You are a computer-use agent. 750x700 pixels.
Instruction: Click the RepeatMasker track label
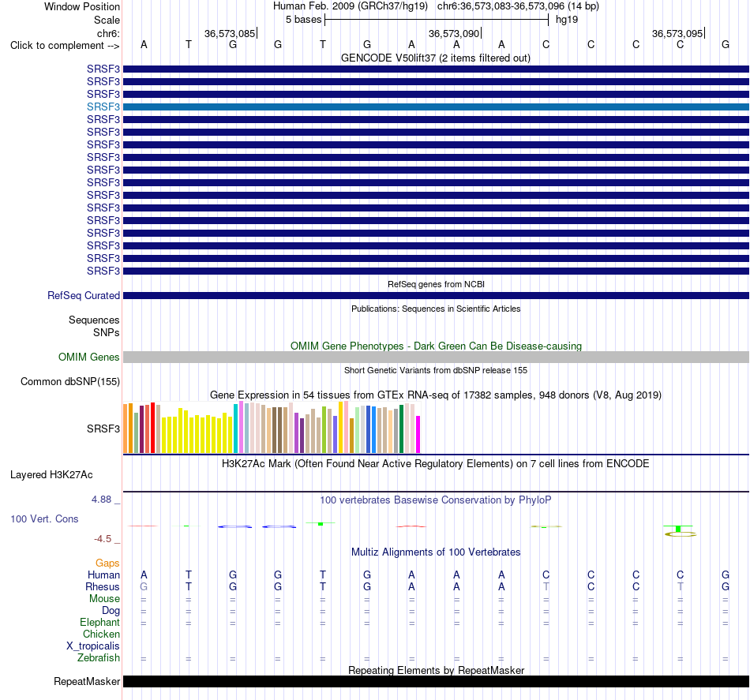87,681
